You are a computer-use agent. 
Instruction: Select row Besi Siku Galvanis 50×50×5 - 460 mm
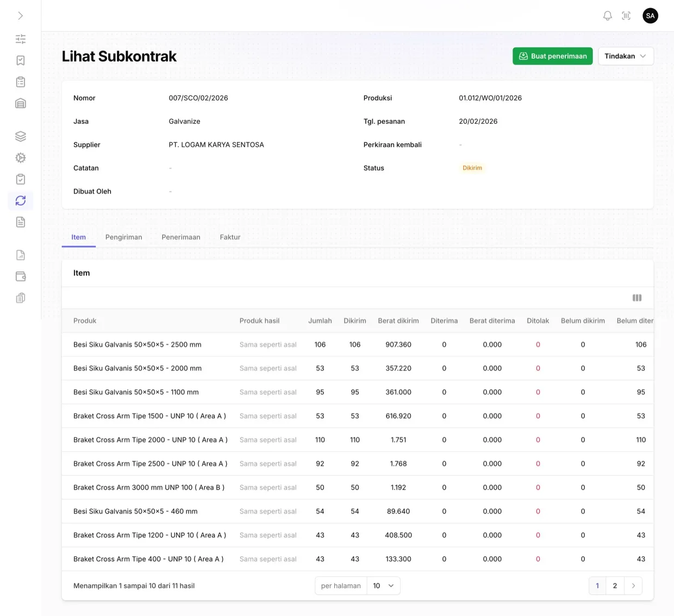click(358, 511)
